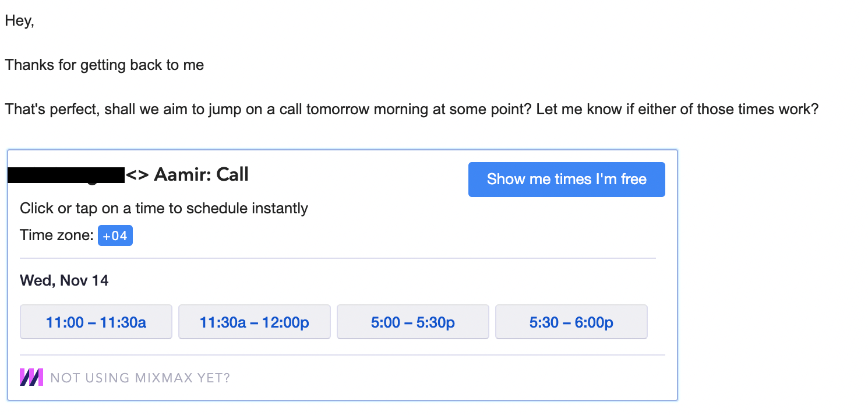Select the 11:30a – 12:00p time slot
Image resolution: width=868 pixels, height=415 pixels.
(255, 322)
